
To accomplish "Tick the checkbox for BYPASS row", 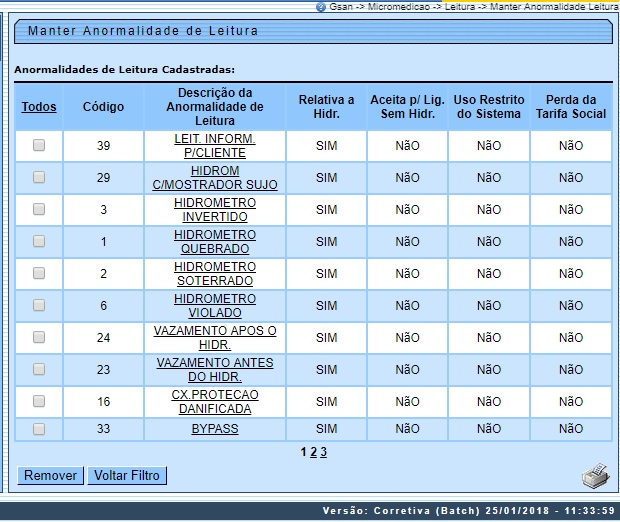I will [x=39, y=429].
